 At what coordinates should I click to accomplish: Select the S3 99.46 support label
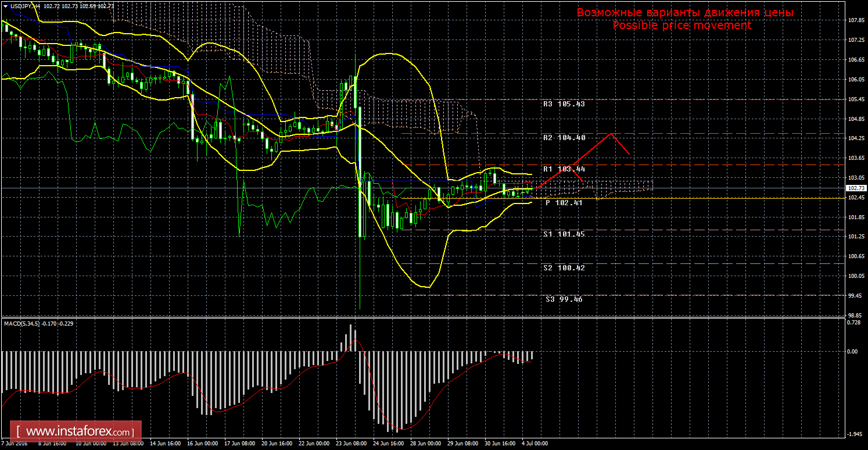564,299
